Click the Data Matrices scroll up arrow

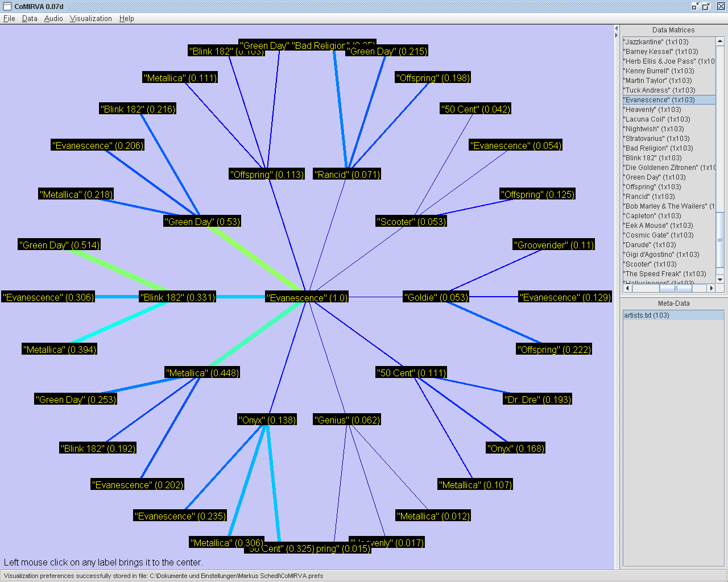tap(720, 41)
